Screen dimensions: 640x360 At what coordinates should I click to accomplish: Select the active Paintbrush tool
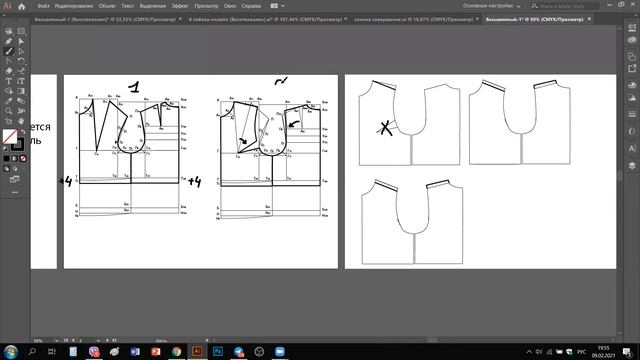pyautogui.click(x=9, y=51)
